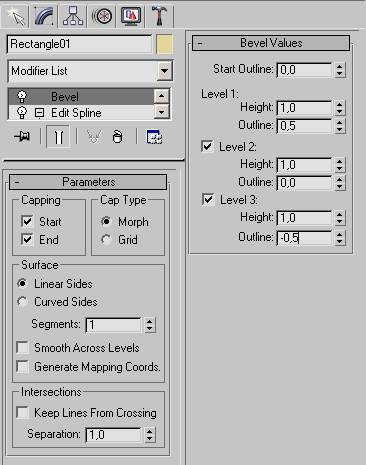Click Remove Modifier trash icon
The height and width of the screenshot is (465, 366).
tap(117, 137)
